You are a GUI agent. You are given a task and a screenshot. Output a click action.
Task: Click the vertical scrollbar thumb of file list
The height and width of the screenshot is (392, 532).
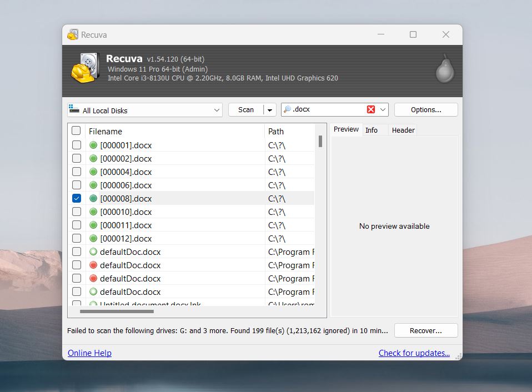[320, 141]
